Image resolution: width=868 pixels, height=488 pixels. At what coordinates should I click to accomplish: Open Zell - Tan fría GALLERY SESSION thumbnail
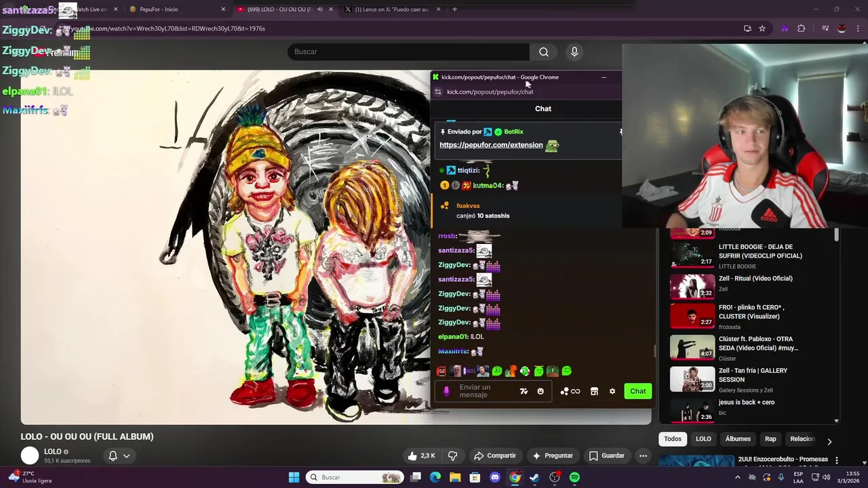pos(692,379)
